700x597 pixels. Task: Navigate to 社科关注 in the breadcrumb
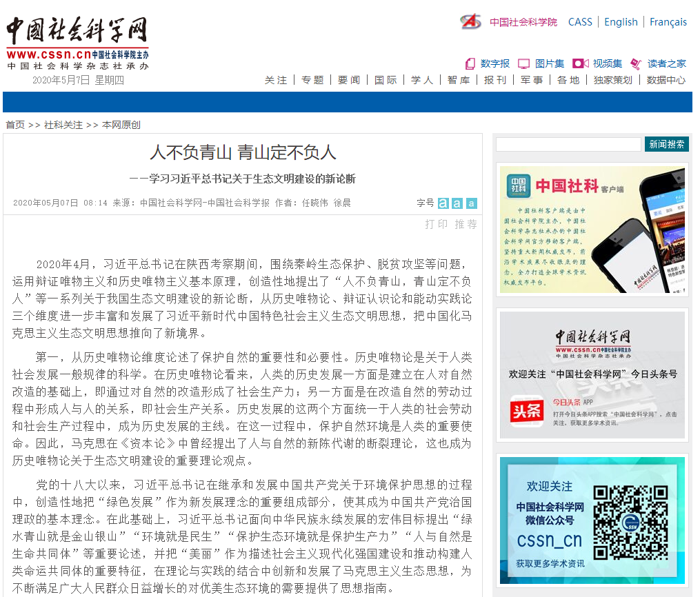tap(63, 125)
